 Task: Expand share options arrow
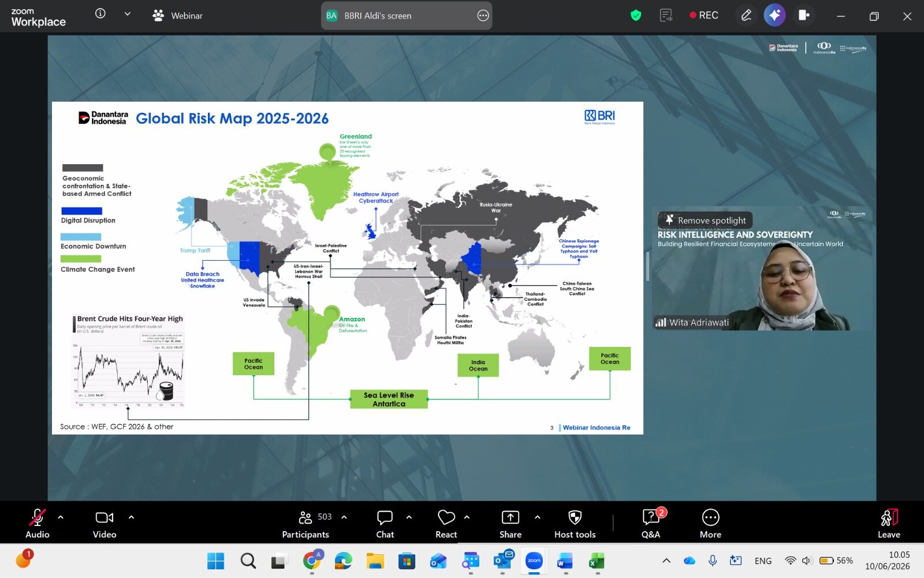click(537, 517)
